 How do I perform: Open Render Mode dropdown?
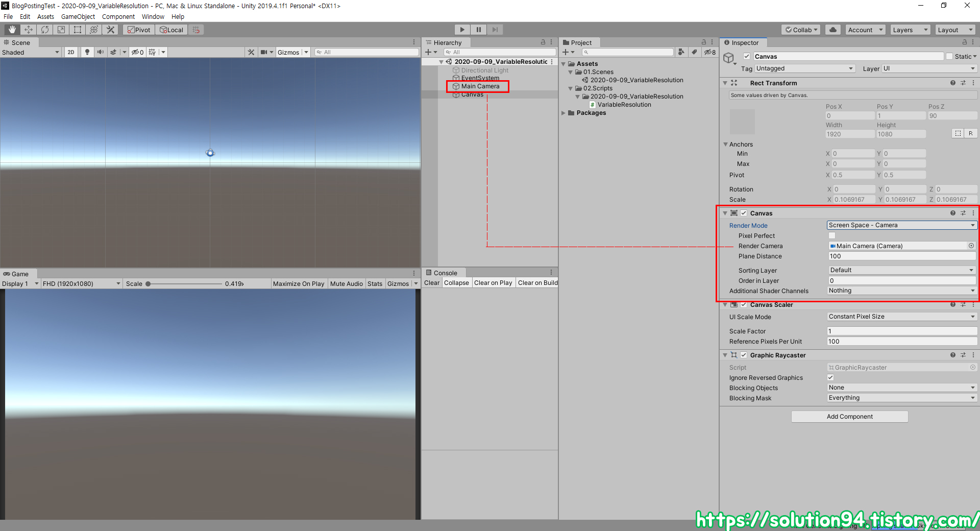point(902,225)
